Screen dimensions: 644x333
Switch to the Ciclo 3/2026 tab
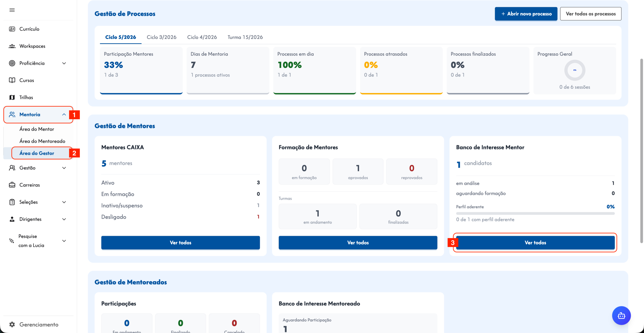[x=162, y=37]
